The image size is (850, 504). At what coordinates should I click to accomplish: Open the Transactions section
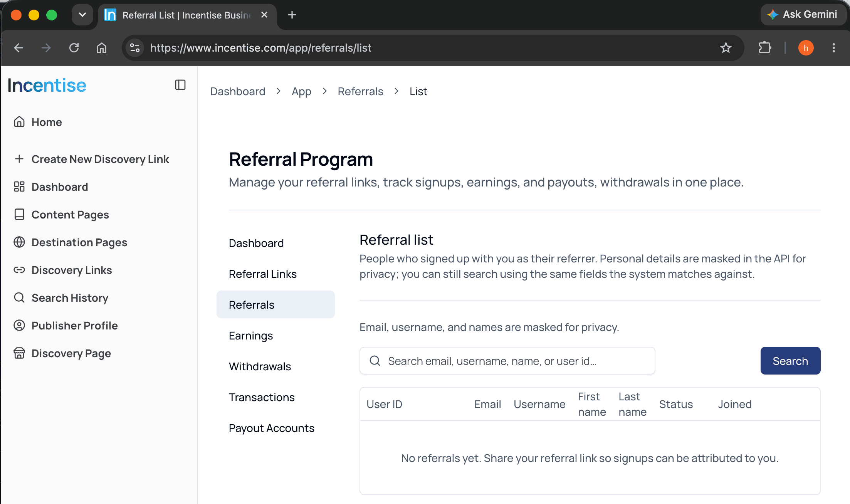pos(275,397)
